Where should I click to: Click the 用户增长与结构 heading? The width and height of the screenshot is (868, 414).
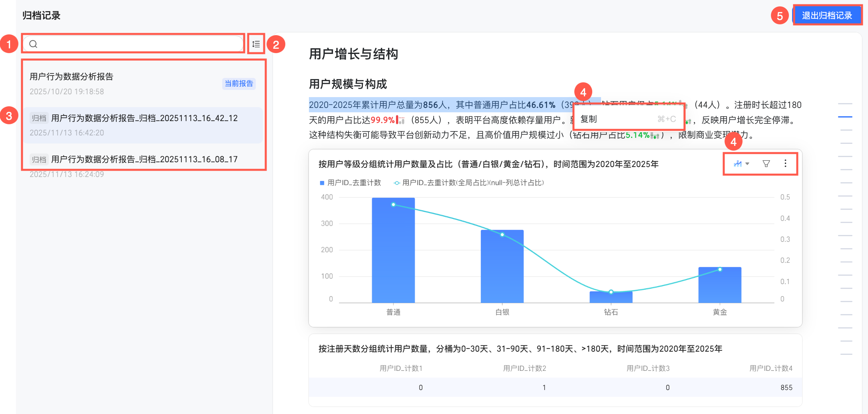pos(354,54)
